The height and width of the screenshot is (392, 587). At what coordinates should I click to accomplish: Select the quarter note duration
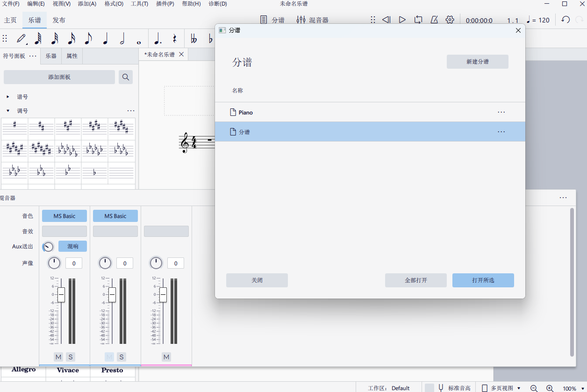105,39
